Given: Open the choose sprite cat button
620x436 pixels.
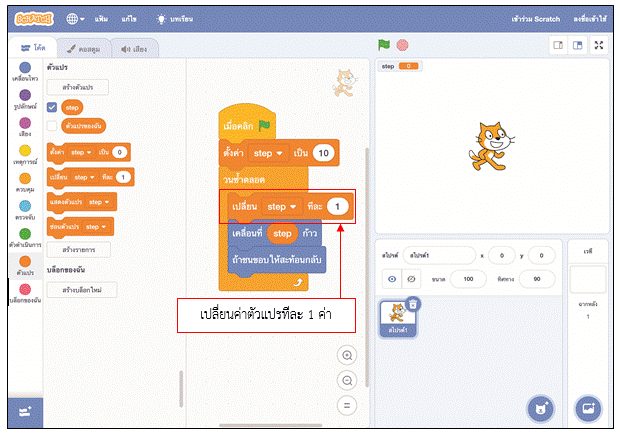Looking at the screenshot, I should coord(541,408).
